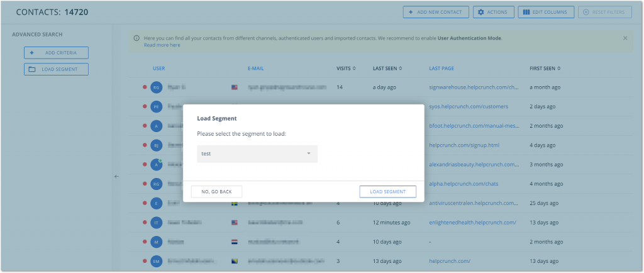The height and width of the screenshot is (273, 644).
Task: Collapse the sidebar with left arrow
Action: (116, 177)
